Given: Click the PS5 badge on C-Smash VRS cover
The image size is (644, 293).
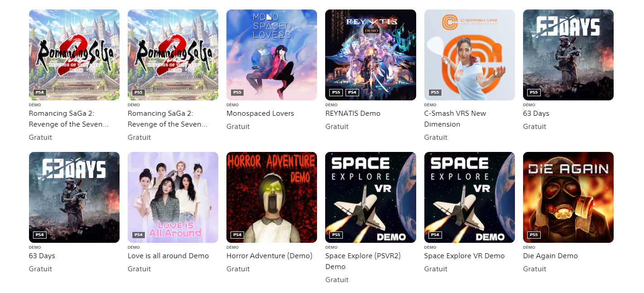Looking at the screenshot, I should click(435, 92).
